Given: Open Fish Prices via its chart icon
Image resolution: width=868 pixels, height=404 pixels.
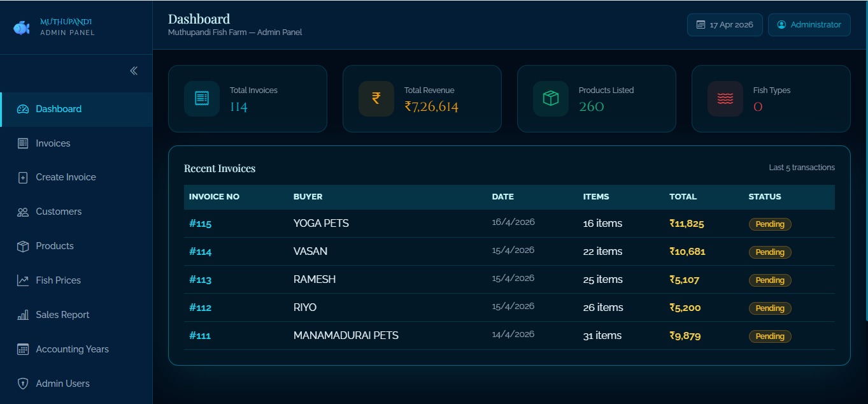Looking at the screenshot, I should pos(22,280).
